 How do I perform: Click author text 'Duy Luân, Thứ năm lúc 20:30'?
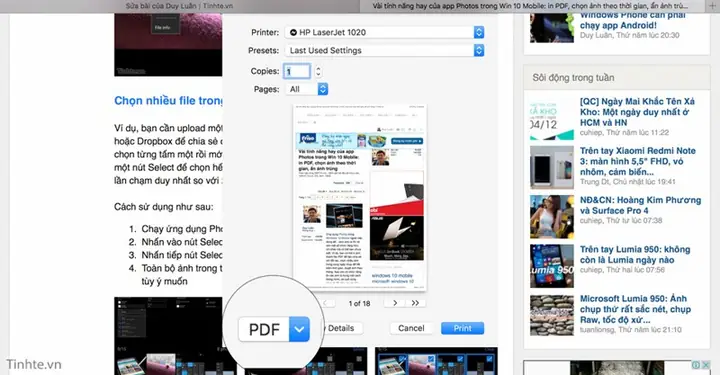629,35
